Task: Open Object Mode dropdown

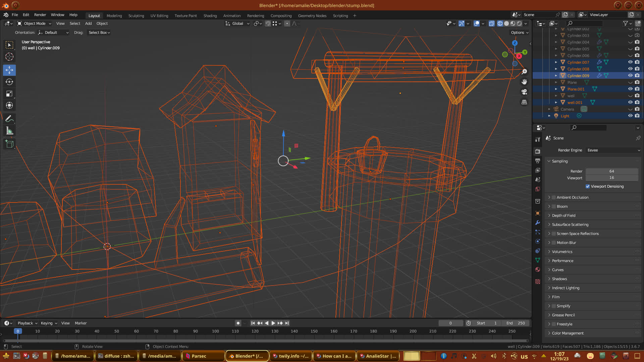Action: pyautogui.click(x=34, y=23)
